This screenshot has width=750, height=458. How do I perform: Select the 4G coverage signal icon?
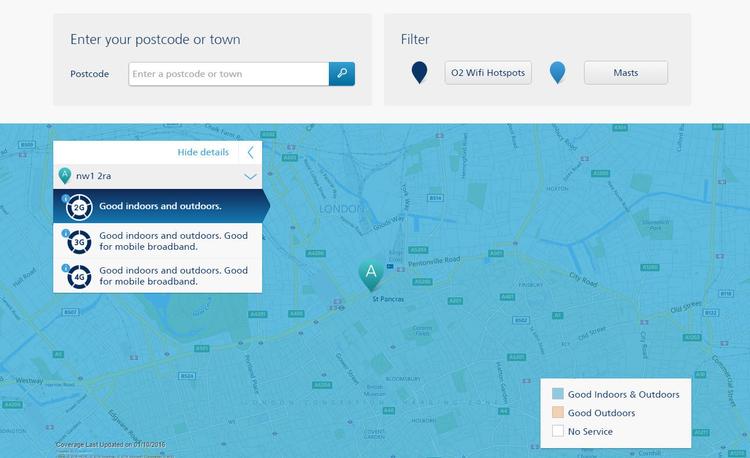click(x=79, y=276)
